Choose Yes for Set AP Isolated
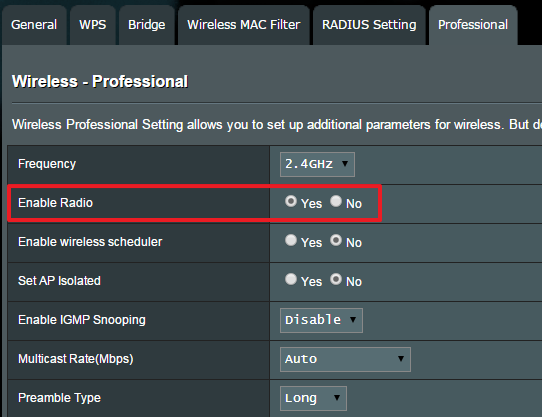Screen dimensions: 542x417 pyautogui.click(x=291, y=279)
